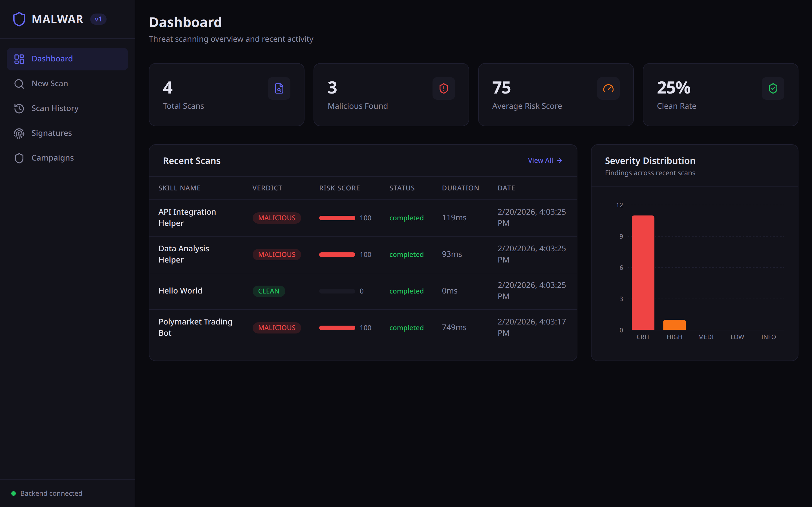Select the Dashboard grid icon in sidebar
Screen dimensions: 812x507
(19, 59)
